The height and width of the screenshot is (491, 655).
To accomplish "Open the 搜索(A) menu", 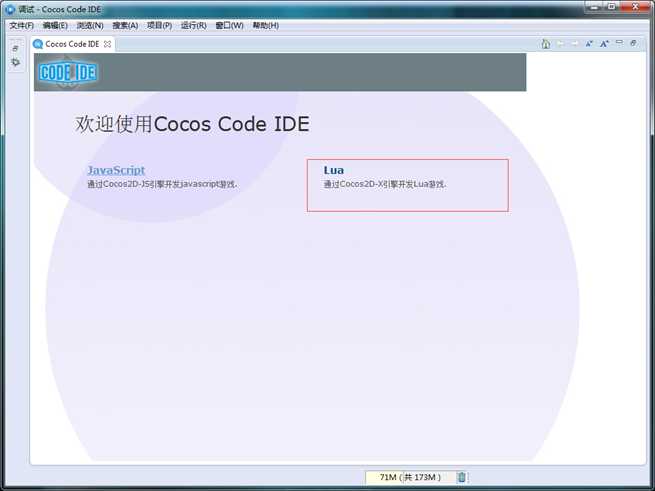I will 125,25.
